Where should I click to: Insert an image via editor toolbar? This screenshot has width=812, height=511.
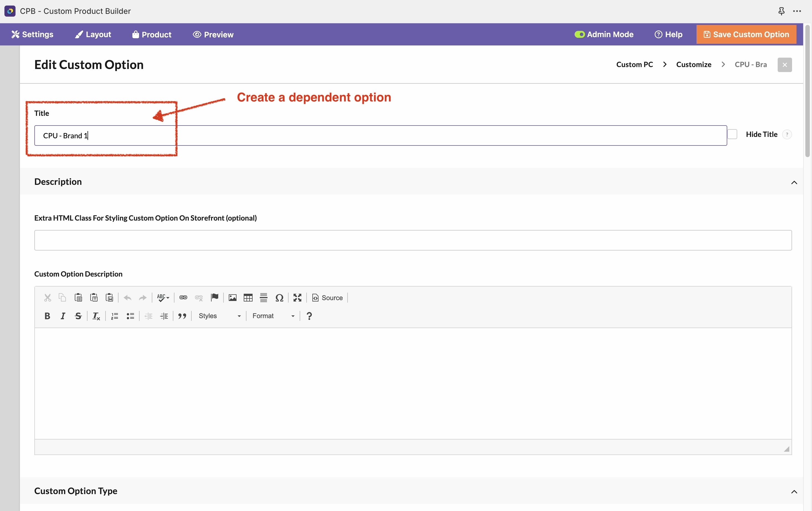[x=232, y=298]
